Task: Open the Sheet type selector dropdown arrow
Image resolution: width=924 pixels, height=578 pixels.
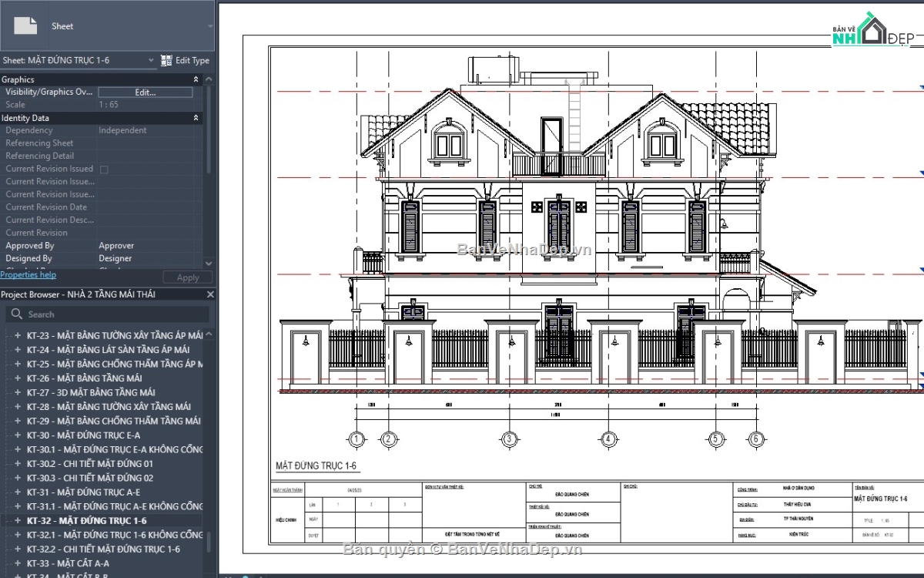Action: tap(210, 26)
